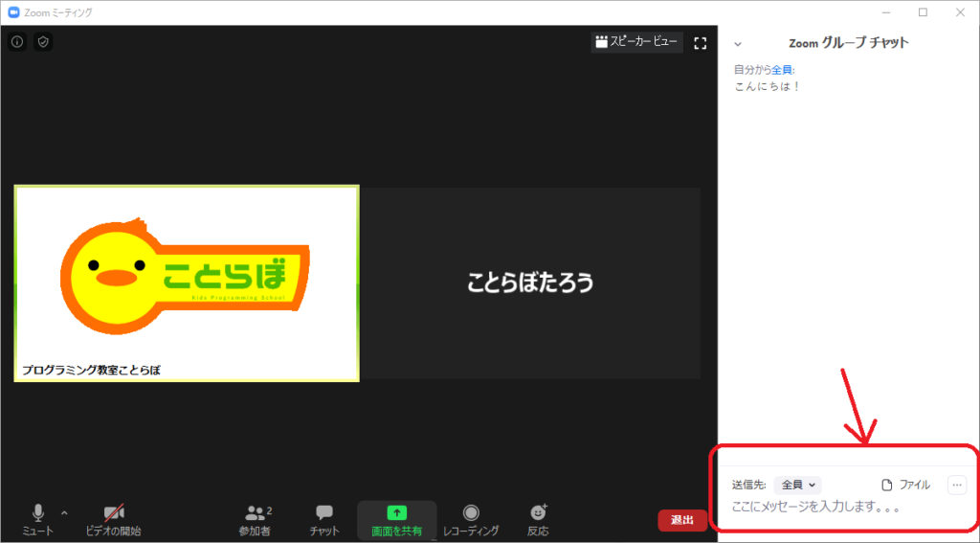The height and width of the screenshot is (543, 980).
Task: Select the プログラミング教室ことらぼ video thumbnail
Action: [x=187, y=283]
